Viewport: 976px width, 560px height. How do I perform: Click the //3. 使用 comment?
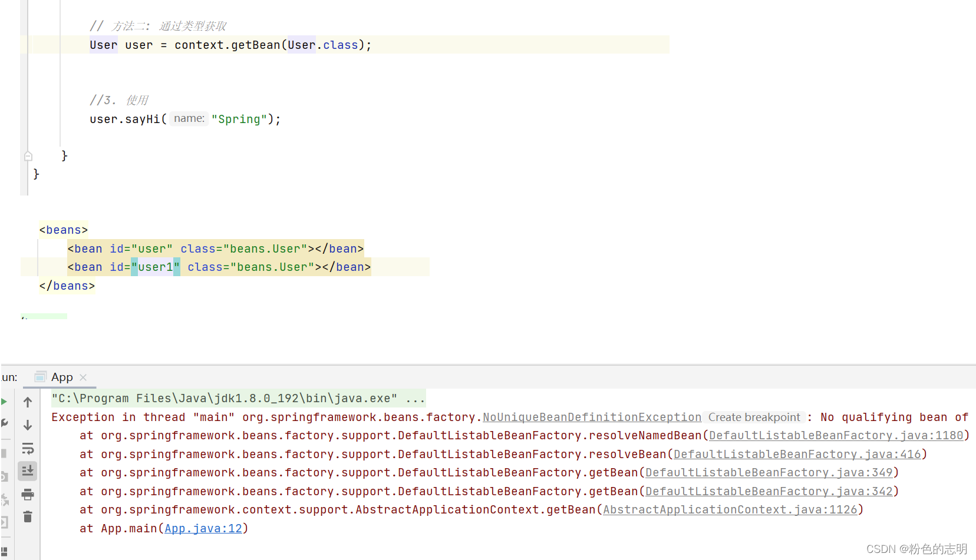(119, 101)
